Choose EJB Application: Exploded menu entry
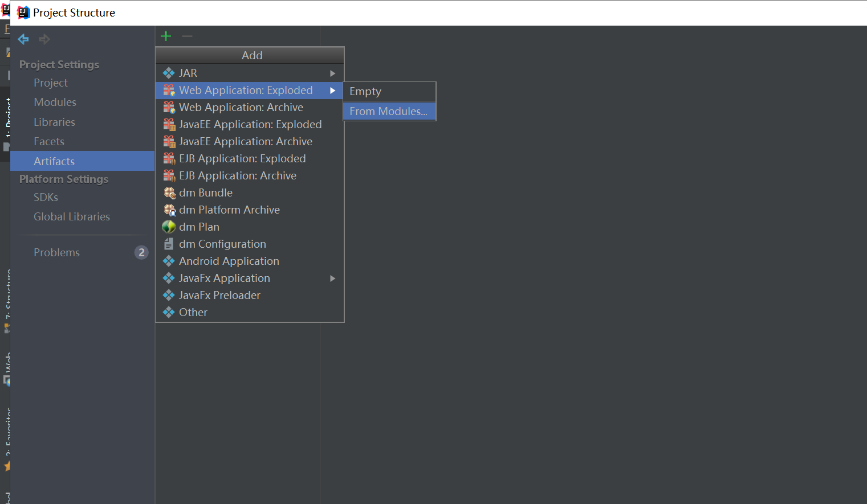The width and height of the screenshot is (867, 504). (x=250, y=158)
